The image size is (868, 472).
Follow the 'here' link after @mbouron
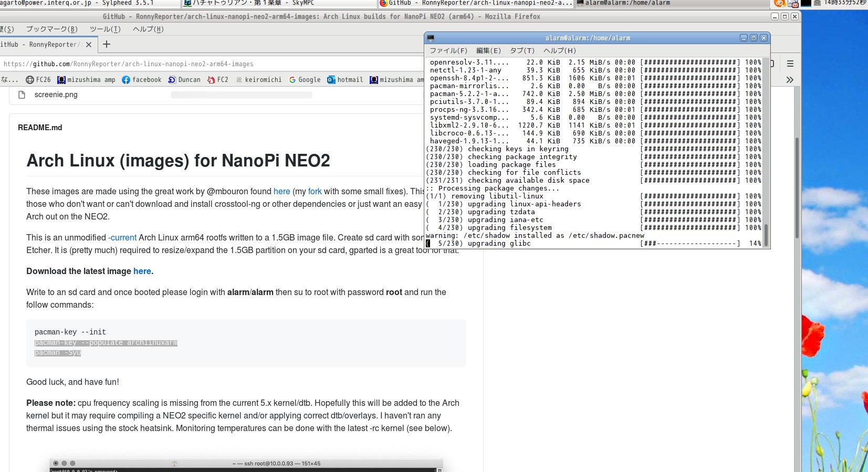[281, 192]
